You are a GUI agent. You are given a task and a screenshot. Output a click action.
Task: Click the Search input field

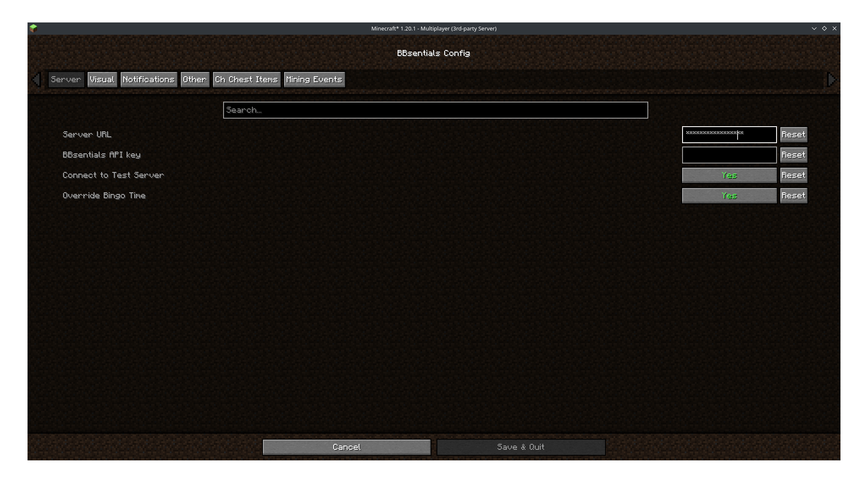coord(434,110)
